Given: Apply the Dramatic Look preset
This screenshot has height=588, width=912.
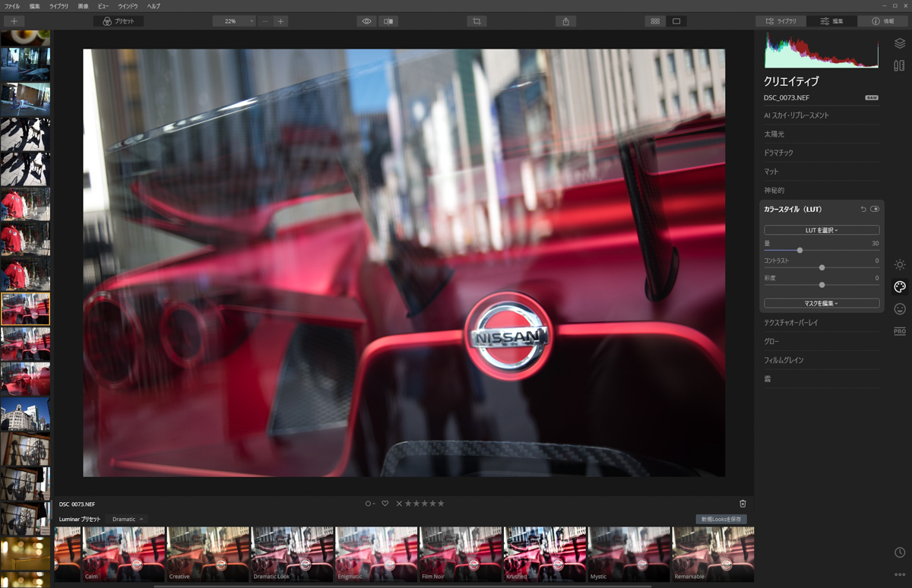Looking at the screenshot, I should (292, 555).
